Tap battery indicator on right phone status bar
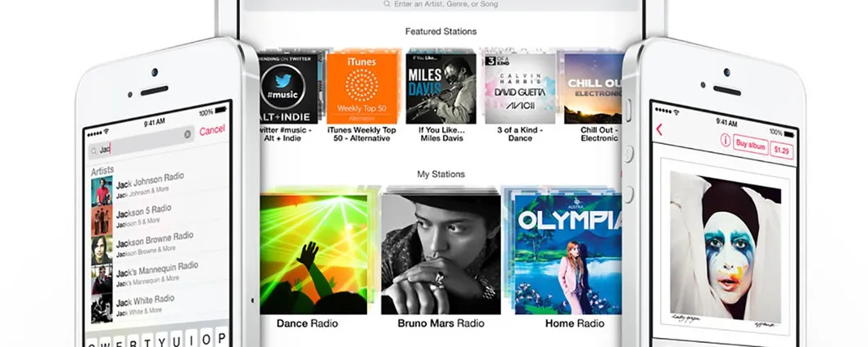Viewport: 868px width, 347px height. click(x=789, y=134)
